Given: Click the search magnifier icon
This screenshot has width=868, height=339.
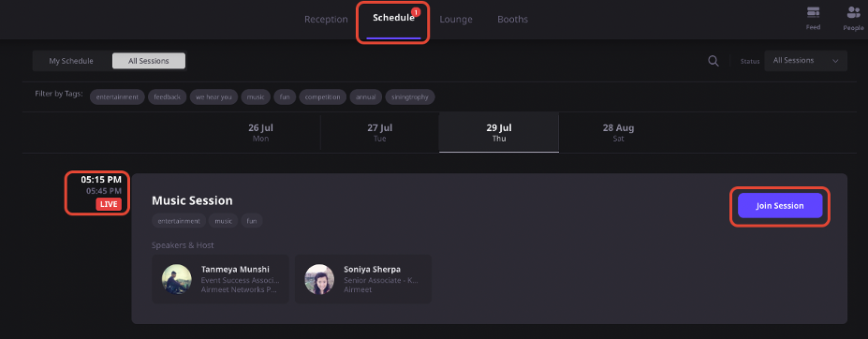Looking at the screenshot, I should [714, 61].
